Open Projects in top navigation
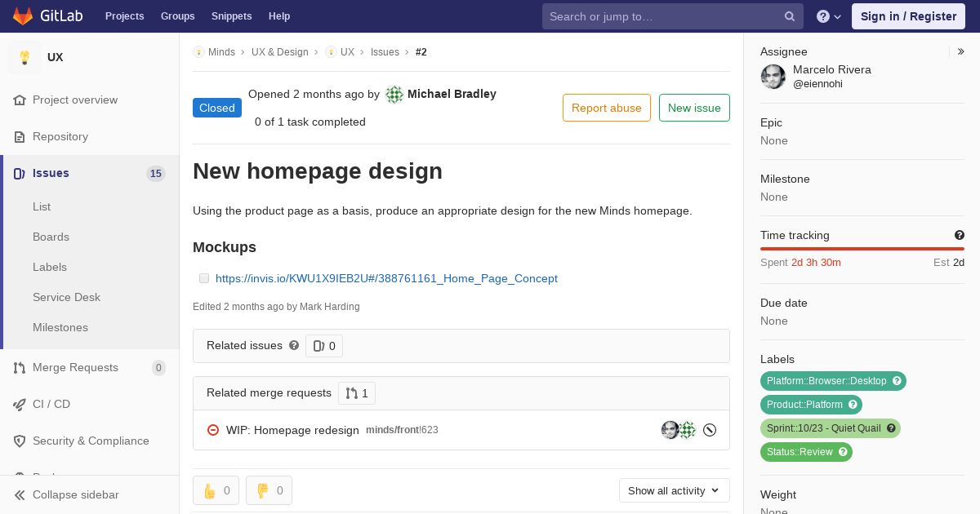This screenshot has width=980, height=514. [124, 16]
